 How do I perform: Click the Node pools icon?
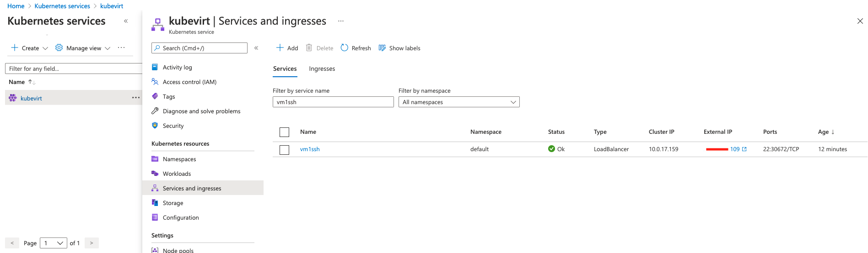point(155,250)
